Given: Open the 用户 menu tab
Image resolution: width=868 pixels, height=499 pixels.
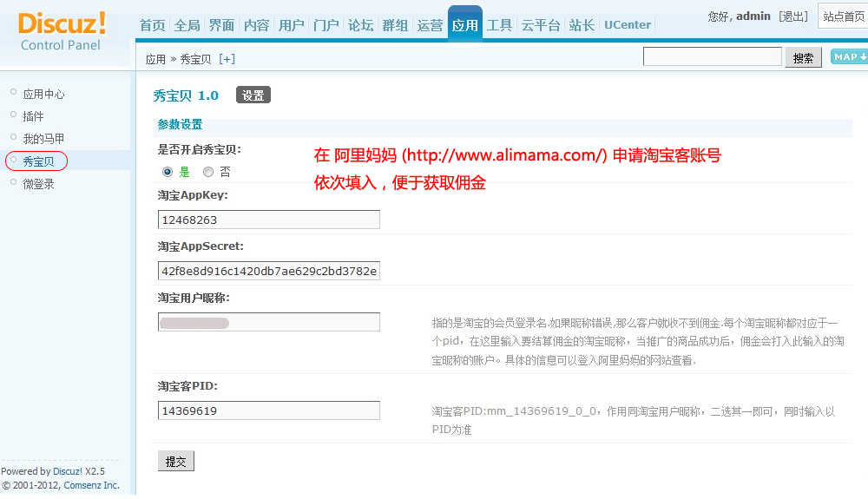Looking at the screenshot, I should click(291, 25).
